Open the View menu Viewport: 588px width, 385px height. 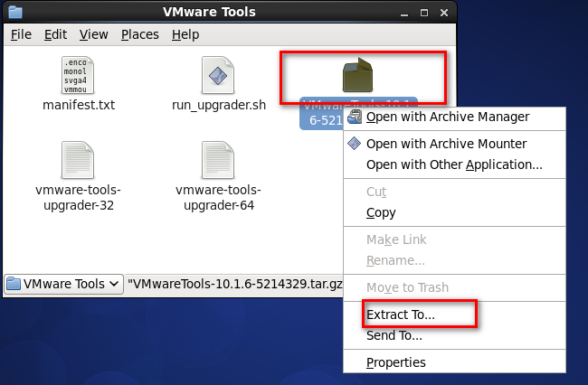(94, 34)
